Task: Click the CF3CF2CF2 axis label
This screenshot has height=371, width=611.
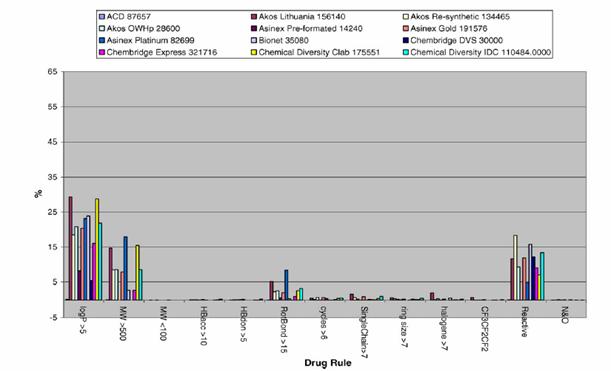Action: point(484,329)
